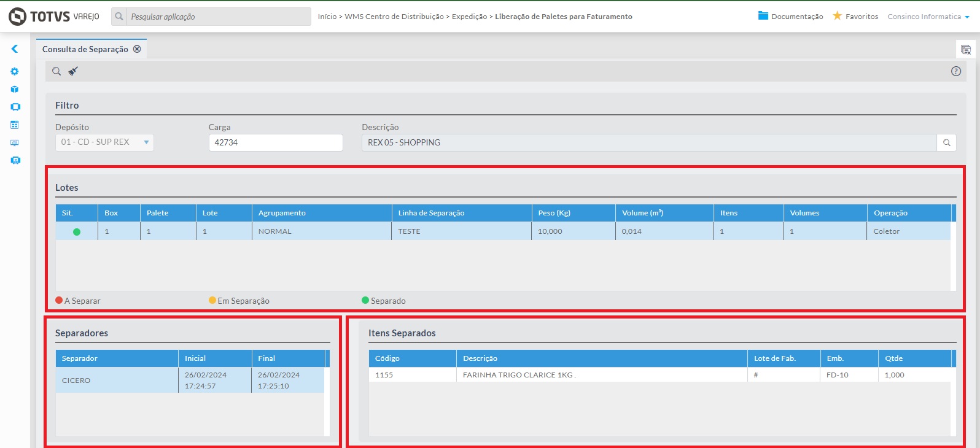Open the monitor chart module in the sidebar
Screen dimensions: 980x448
(15, 142)
